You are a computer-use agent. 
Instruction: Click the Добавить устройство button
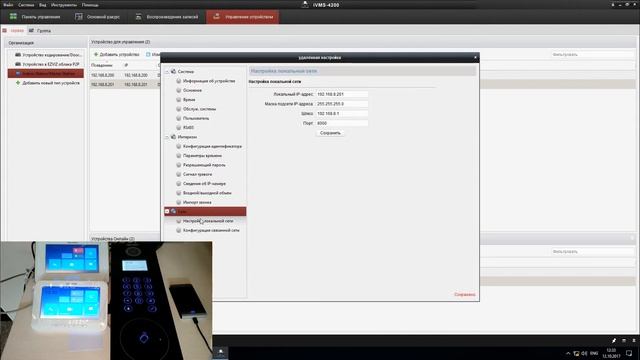coord(117,54)
